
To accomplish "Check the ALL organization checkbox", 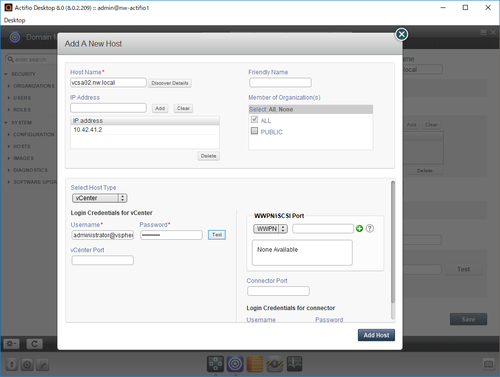I will pos(254,119).
